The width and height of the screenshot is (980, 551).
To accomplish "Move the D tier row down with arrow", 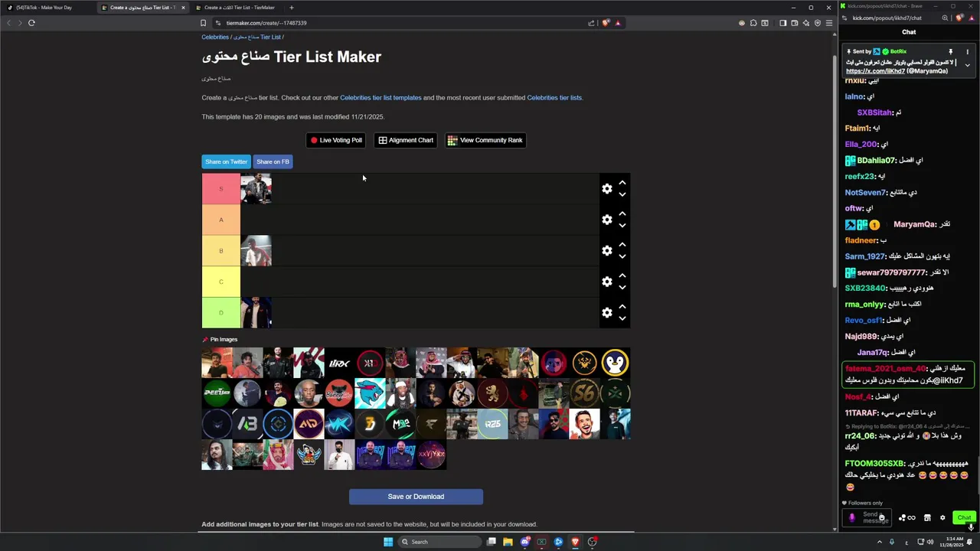I will [x=622, y=319].
